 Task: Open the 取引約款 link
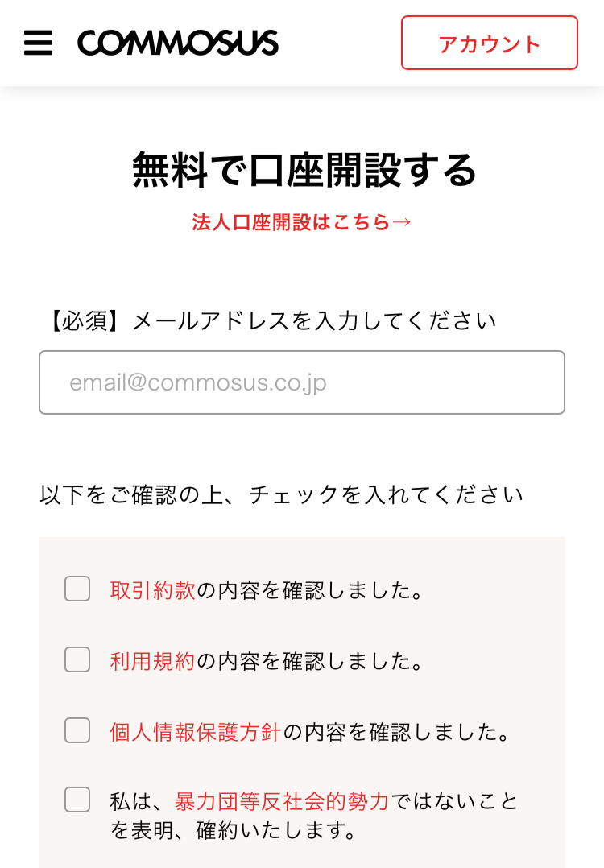[x=152, y=590]
